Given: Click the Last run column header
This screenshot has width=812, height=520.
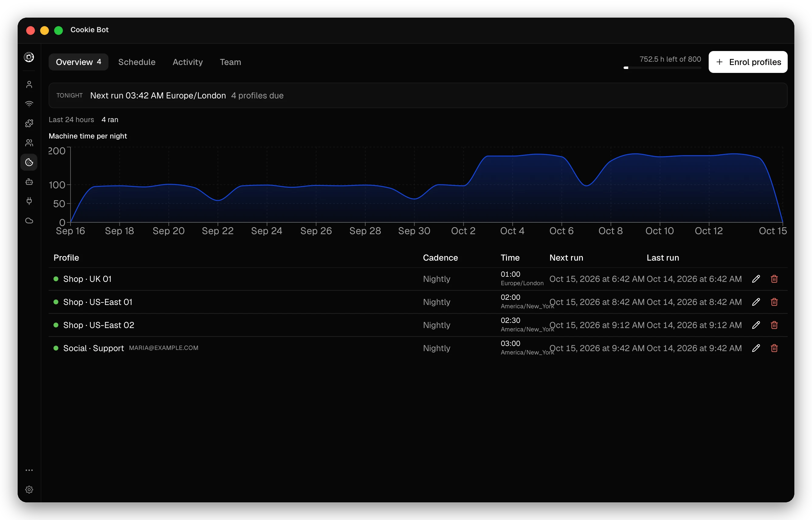Looking at the screenshot, I should [x=663, y=258].
